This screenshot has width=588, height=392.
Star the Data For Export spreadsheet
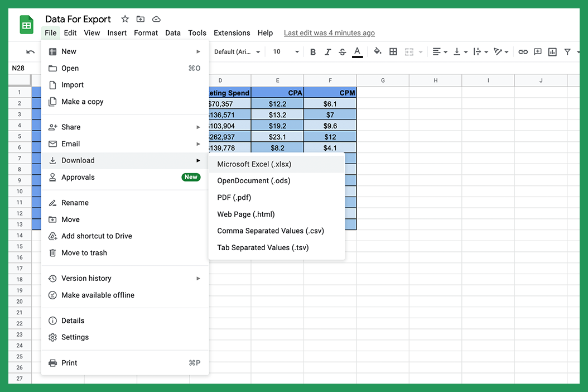pyautogui.click(x=124, y=18)
